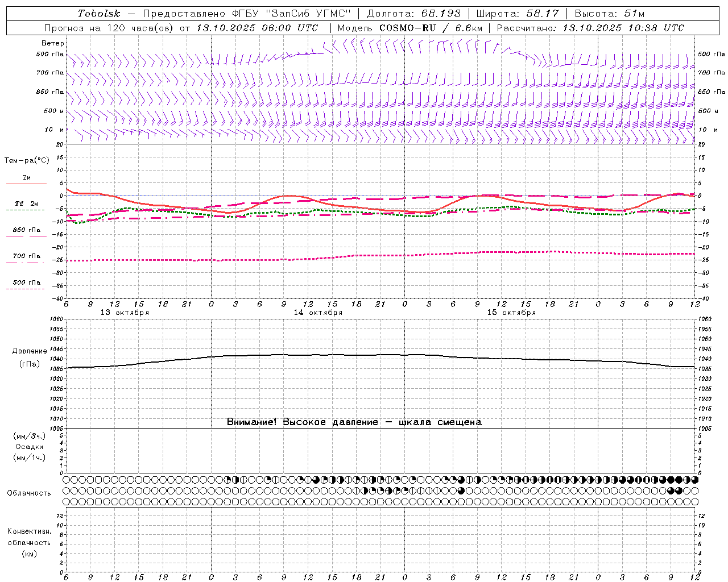Image resolution: width=728 pixels, height=582 pixels.
Task: Click the -40 value on left temperature axis
Action: click(x=57, y=298)
